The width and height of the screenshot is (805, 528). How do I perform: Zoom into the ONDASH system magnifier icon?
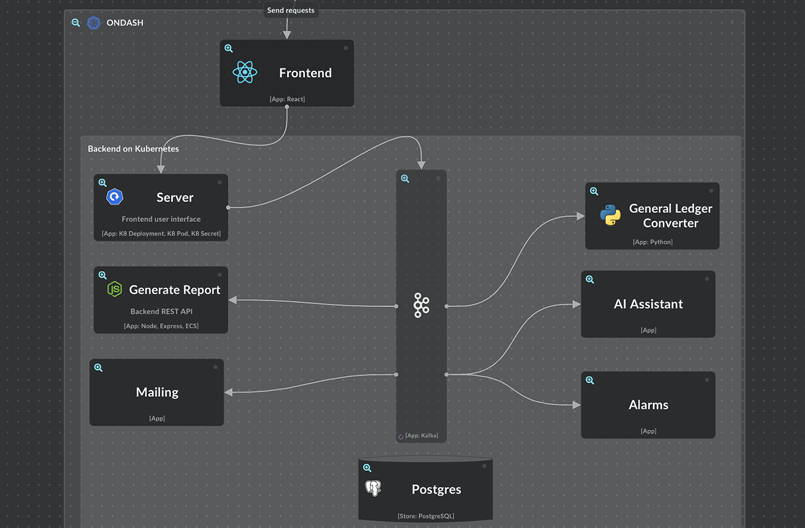click(x=75, y=23)
